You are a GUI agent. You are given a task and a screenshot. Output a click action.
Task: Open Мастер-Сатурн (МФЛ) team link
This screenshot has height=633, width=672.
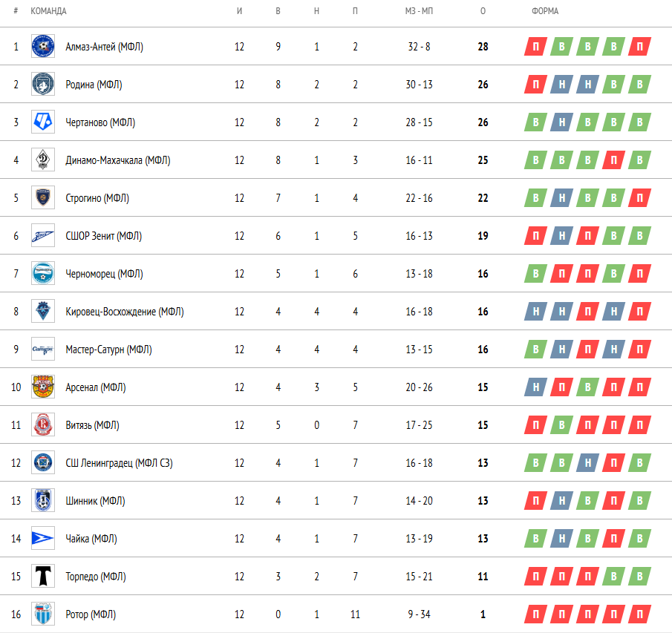[109, 349]
